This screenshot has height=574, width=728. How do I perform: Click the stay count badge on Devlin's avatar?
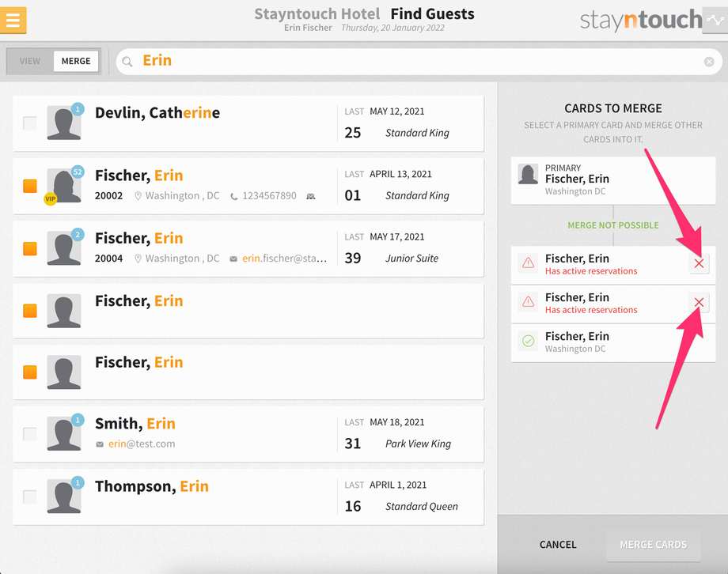point(78,109)
